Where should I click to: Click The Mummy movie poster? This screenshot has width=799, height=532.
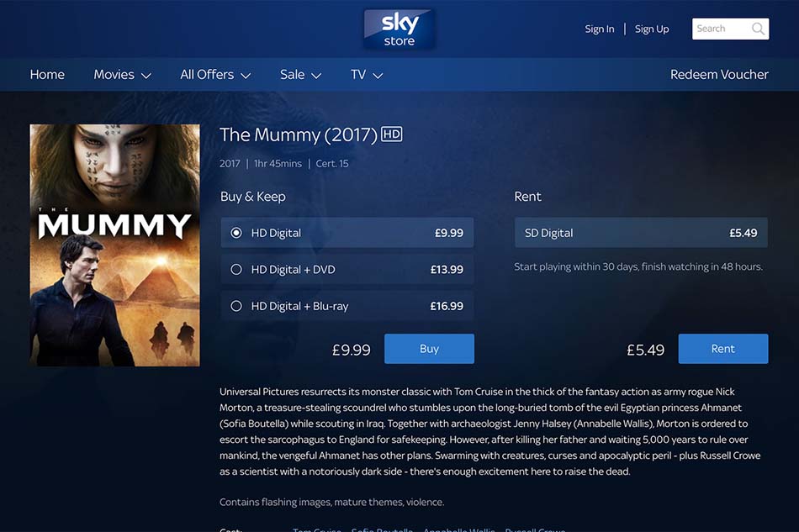114,245
